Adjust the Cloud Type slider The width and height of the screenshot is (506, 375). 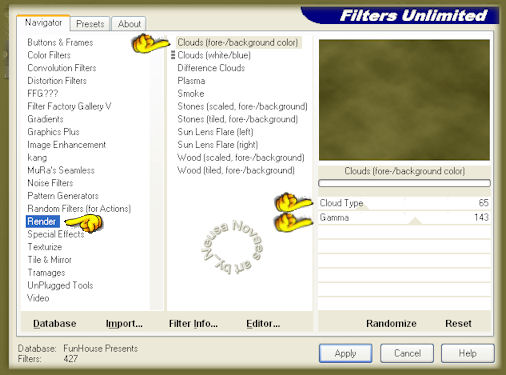click(404, 203)
